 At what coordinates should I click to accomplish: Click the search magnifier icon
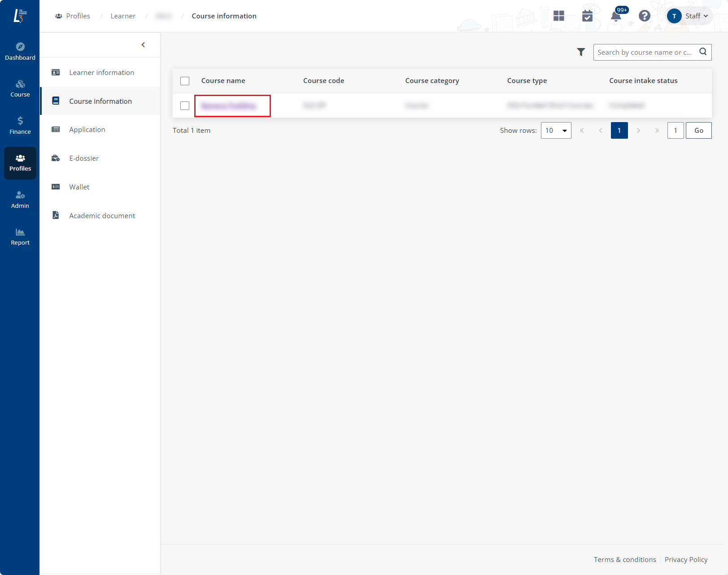[703, 52]
